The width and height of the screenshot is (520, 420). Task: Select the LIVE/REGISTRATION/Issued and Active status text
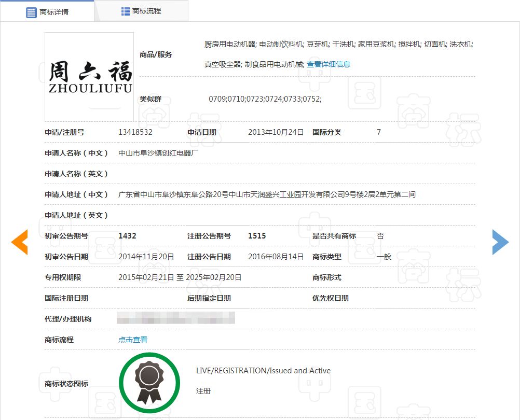[x=263, y=371]
